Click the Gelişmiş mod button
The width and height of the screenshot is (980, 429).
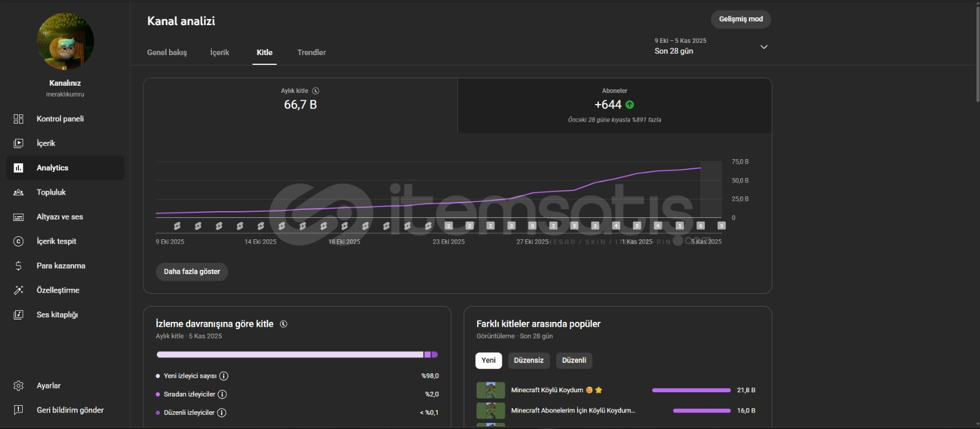pos(741,20)
